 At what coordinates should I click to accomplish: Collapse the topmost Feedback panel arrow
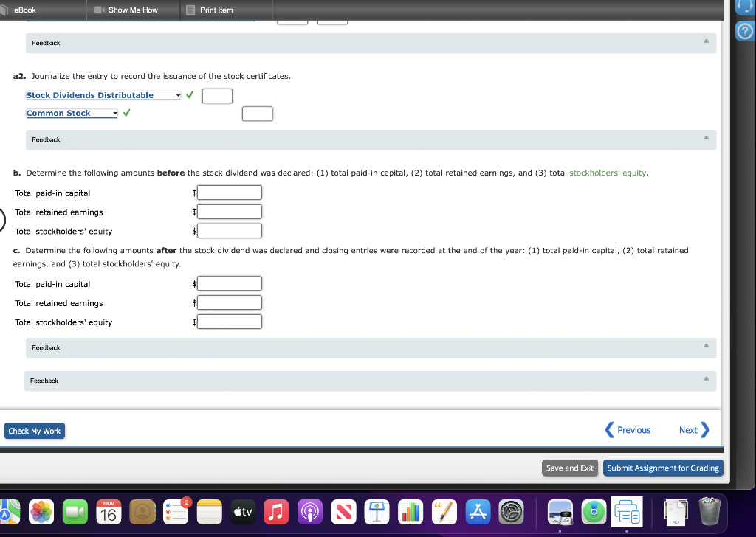[706, 41]
